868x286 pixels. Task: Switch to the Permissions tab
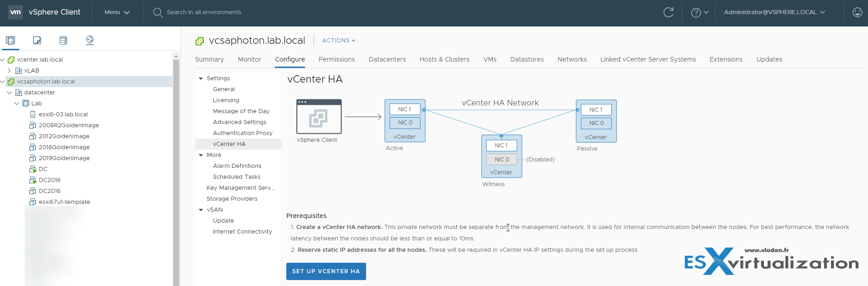336,59
